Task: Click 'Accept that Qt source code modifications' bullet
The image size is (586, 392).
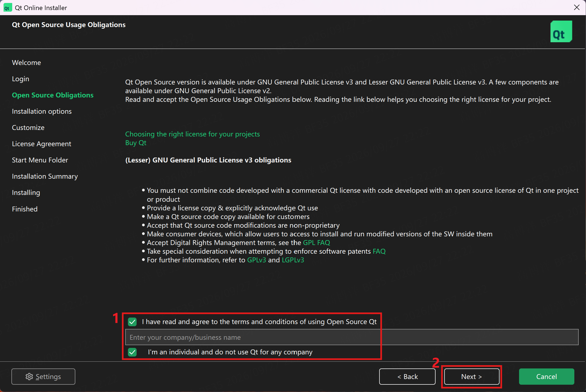Action: click(x=243, y=225)
